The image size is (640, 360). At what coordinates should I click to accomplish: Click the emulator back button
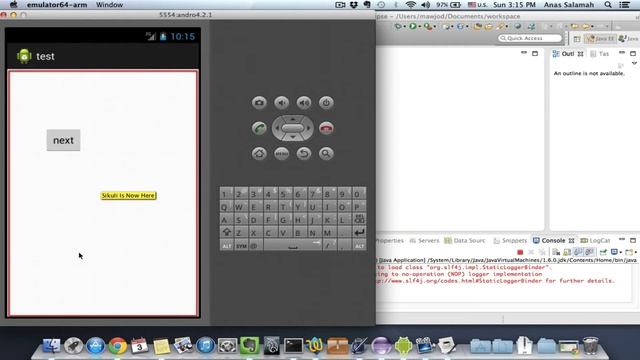[x=304, y=153]
